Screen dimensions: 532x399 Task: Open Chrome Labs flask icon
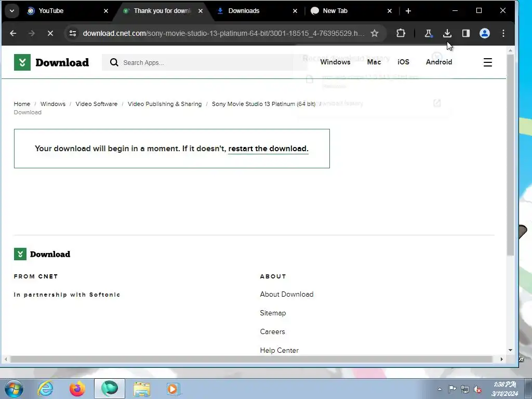pyautogui.click(x=428, y=33)
